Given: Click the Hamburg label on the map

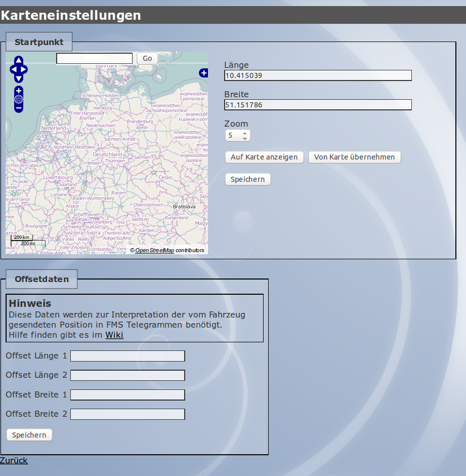Looking at the screenshot, I should click(103, 108).
